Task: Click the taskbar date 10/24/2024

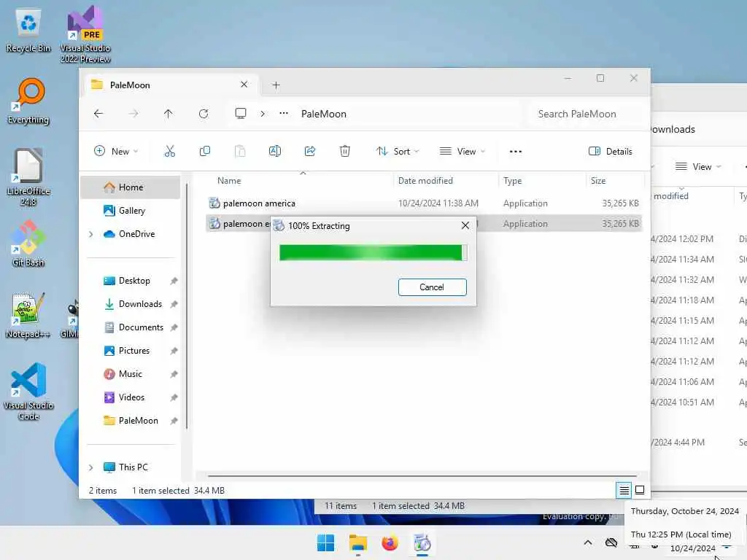Action: coord(692,548)
